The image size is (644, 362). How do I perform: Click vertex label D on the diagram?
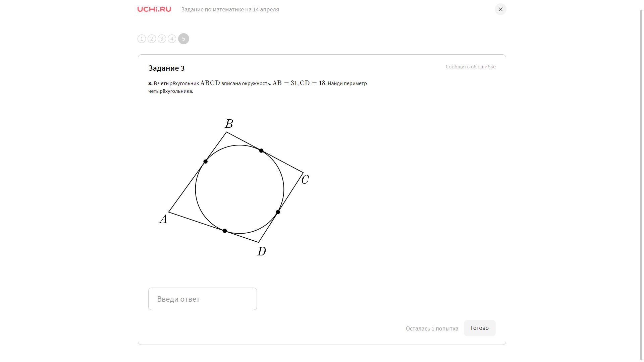(262, 251)
